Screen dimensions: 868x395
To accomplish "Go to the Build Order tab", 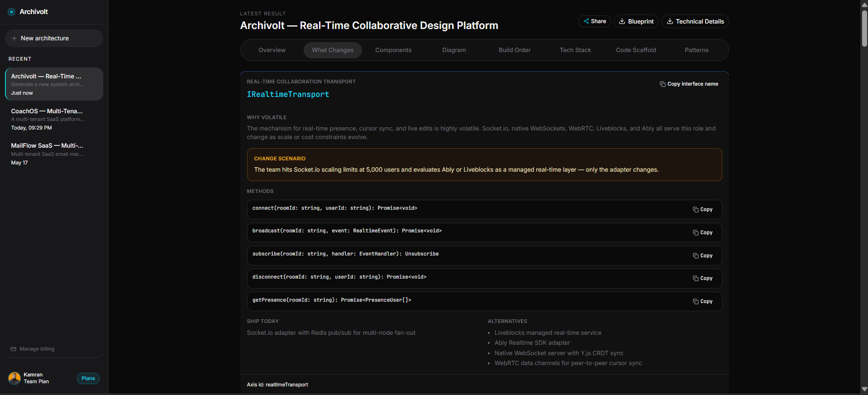I will click(x=515, y=50).
